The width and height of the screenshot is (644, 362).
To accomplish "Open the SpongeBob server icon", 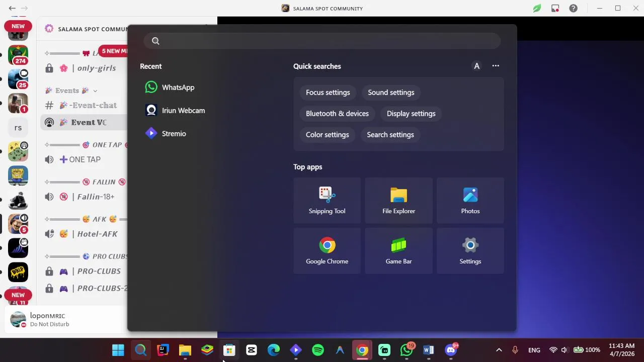I will pyautogui.click(x=18, y=176).
